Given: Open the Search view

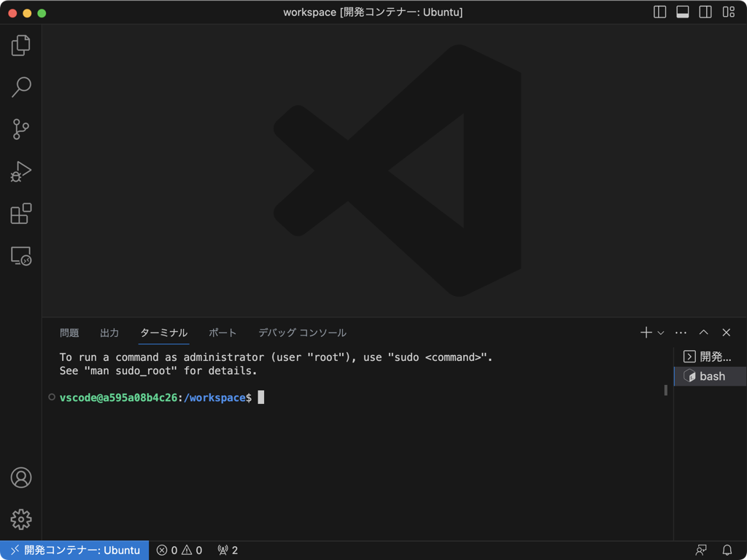Looking at the screenshot, I should (21, 87).
